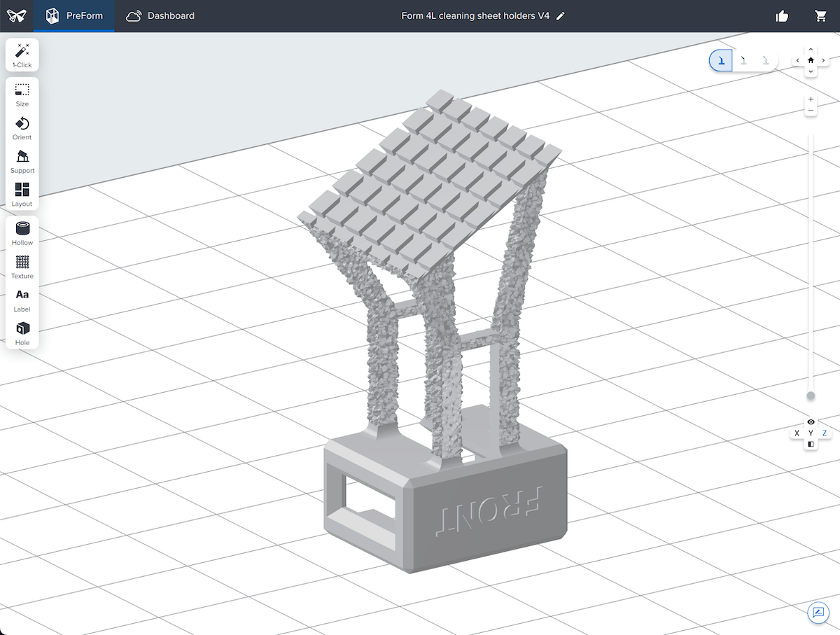
Task: Run the 1-Click magic wand tool
Action: point(22,55)
